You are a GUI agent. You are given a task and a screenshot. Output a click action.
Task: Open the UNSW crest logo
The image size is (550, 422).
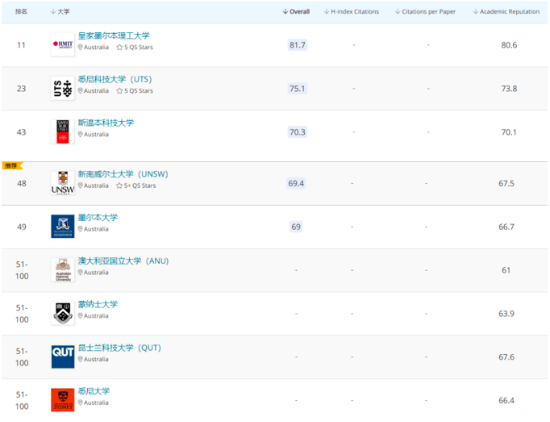[62, 183]
